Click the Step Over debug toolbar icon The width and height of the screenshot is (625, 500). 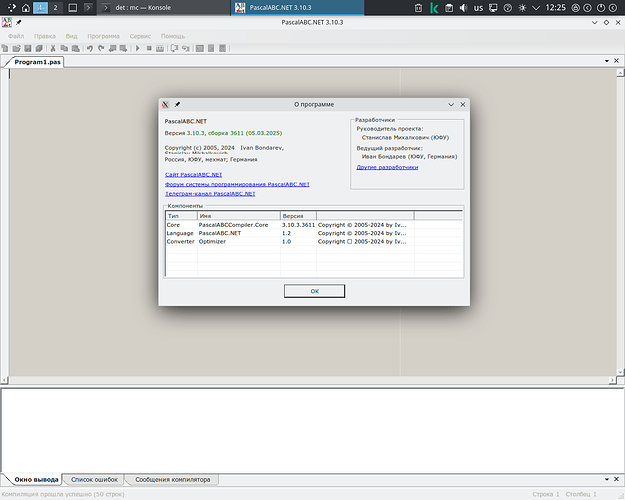click(x=174, y=48)
